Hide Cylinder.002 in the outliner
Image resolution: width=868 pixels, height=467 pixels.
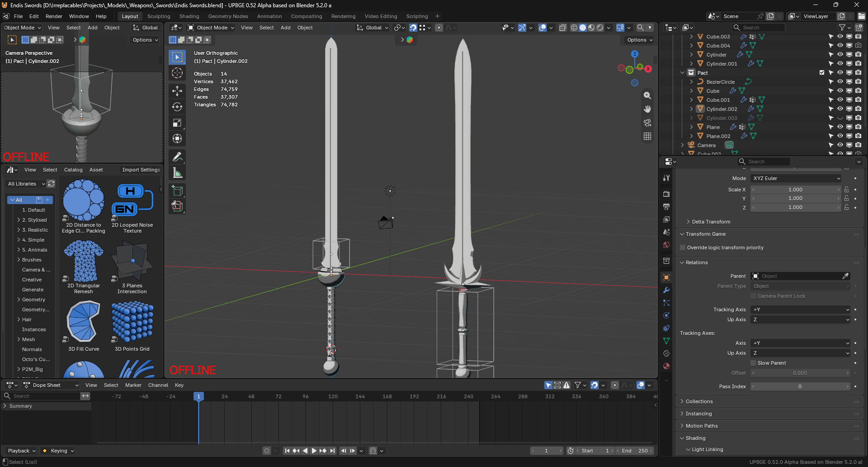[840, 109]
